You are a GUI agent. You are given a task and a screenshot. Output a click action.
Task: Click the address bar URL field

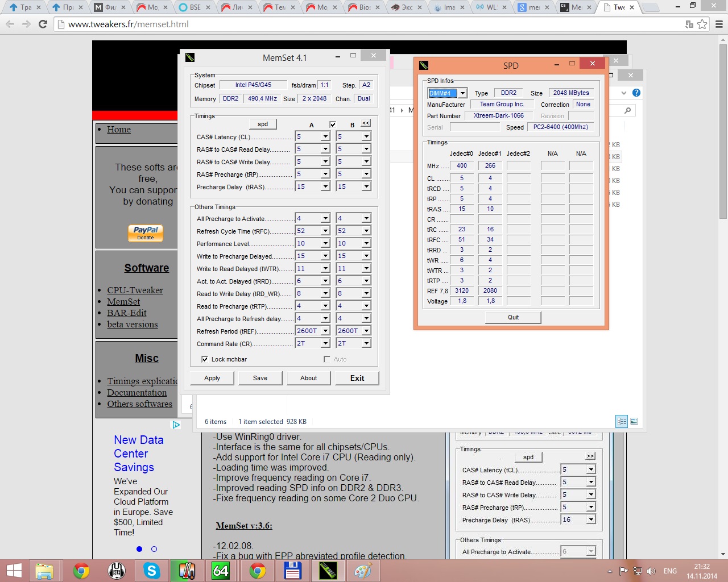[370, 24]
